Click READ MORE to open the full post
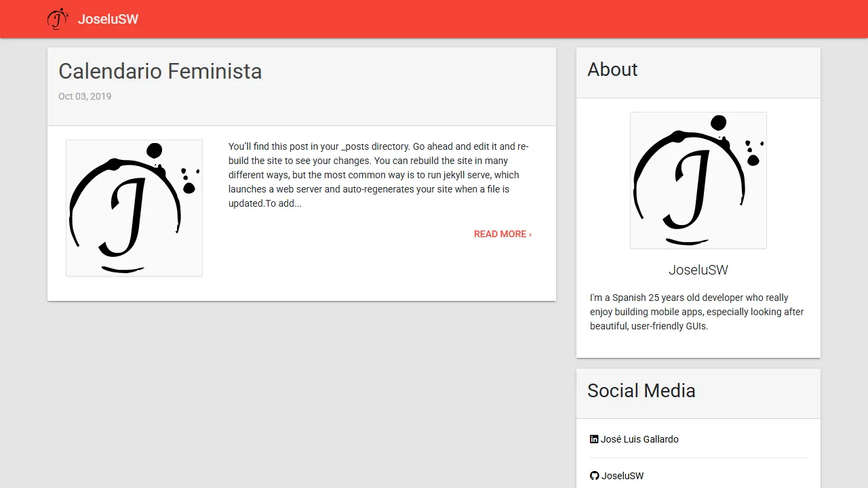 502,234
